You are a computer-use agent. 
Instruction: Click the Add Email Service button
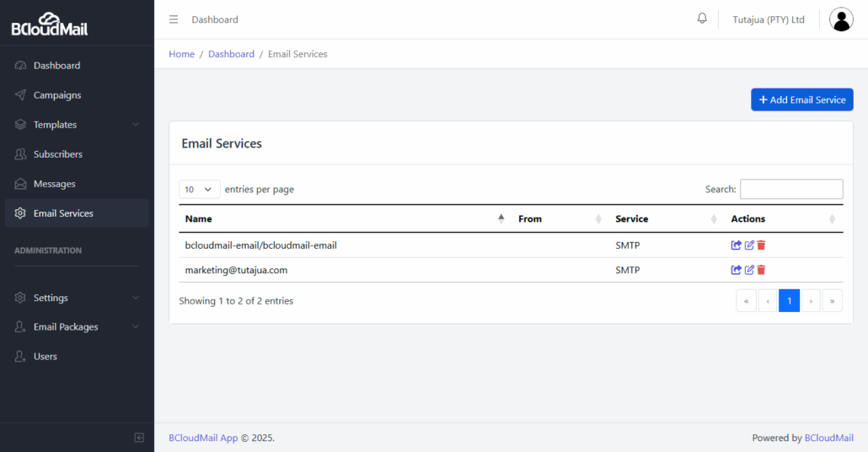[801, 100]
